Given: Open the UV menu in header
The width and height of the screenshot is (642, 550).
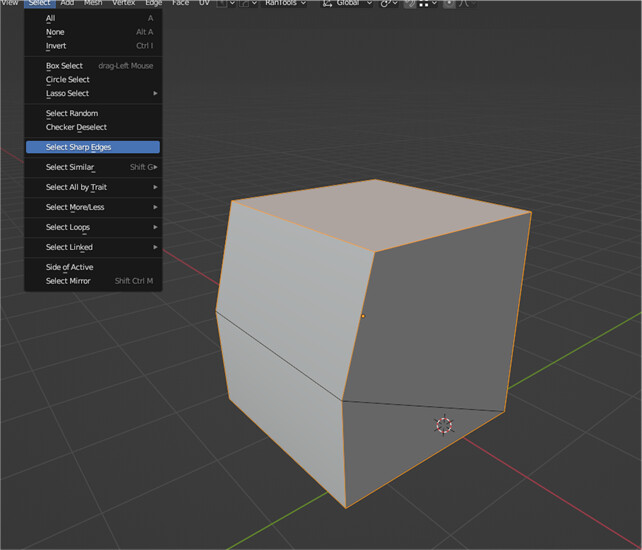Looking at the screenshot, I should 204,3.
